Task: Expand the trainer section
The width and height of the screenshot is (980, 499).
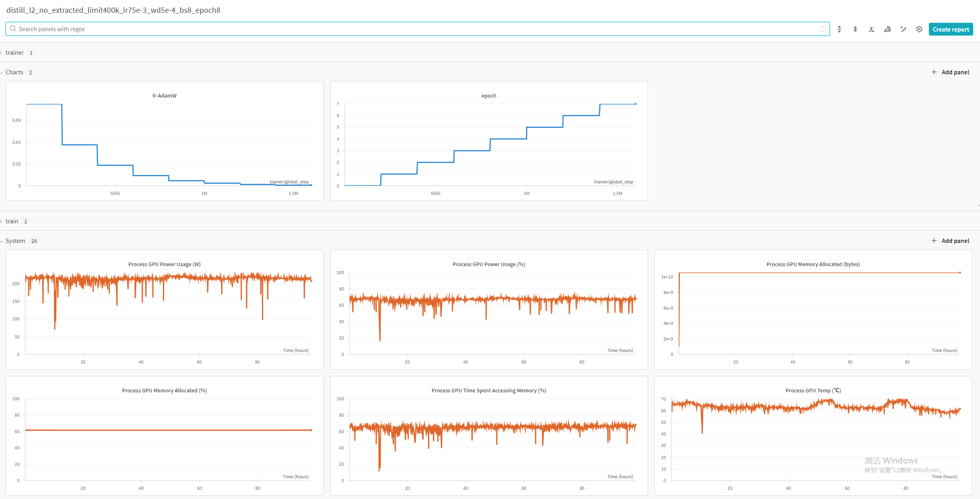Action: (15, 53)
